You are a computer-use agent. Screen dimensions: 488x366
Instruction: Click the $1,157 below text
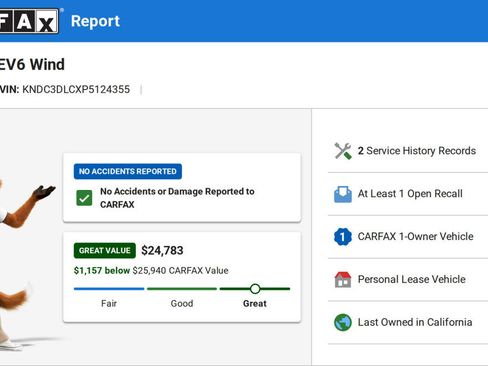pos(102,270)
